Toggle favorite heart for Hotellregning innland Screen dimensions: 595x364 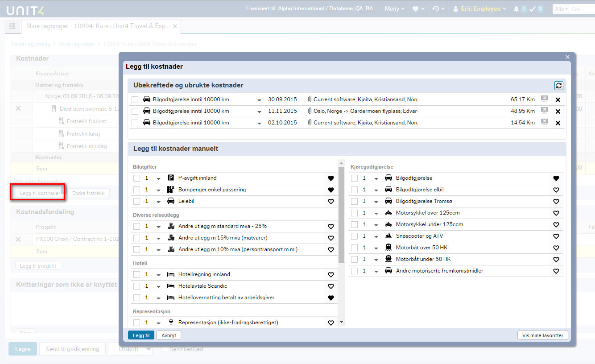click(x=331, y=274)
